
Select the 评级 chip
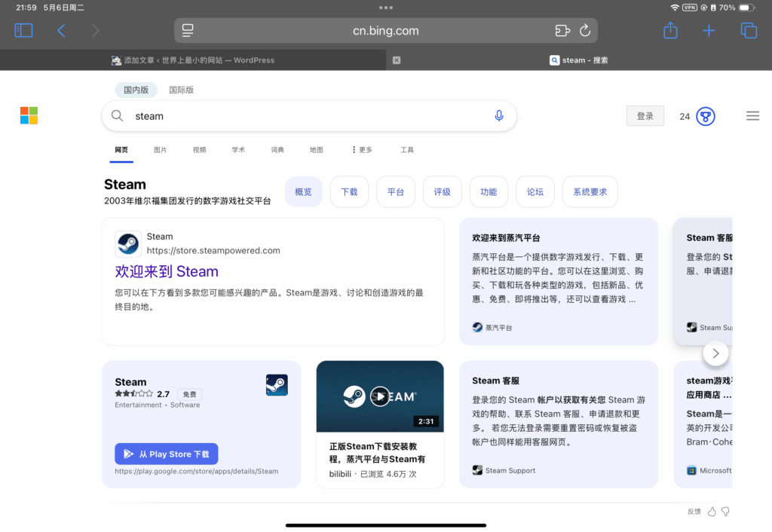[x=442, y=191]
